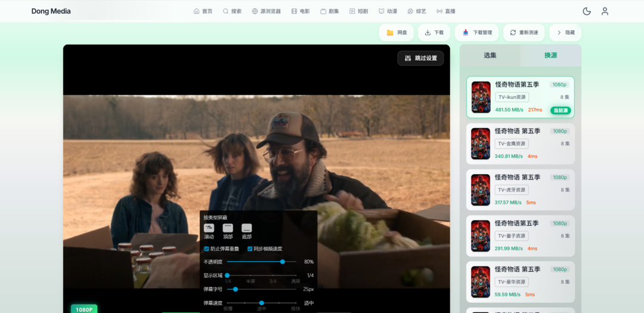Open the 短剧 section
Image resolution: width=644 pixels, height=313 pixels.
(358, 11)
